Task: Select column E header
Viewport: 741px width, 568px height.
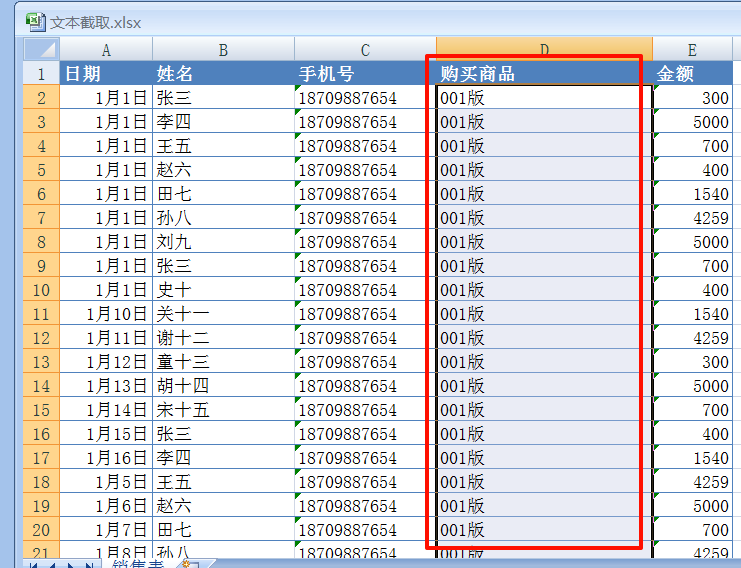Action: [x=692, y=49]
